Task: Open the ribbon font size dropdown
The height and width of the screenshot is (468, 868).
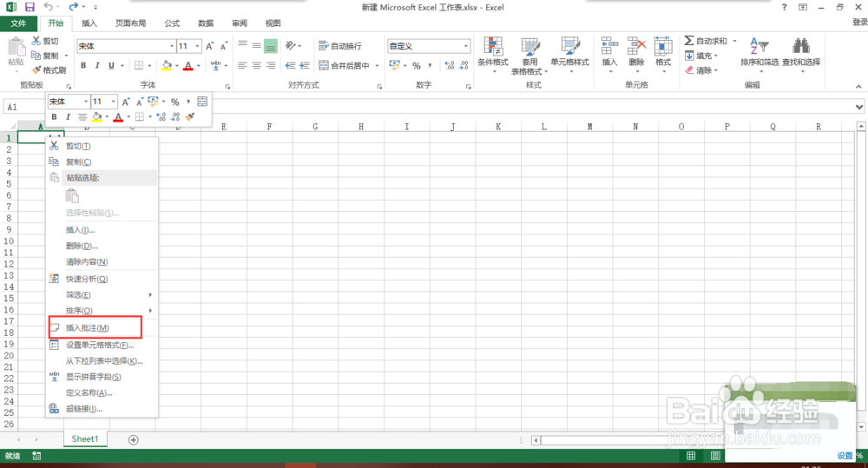Action: tap(197, 46)
